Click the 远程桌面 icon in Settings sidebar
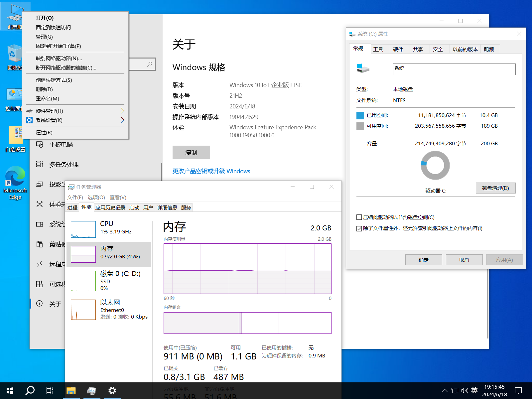 [x=40, y=264]
